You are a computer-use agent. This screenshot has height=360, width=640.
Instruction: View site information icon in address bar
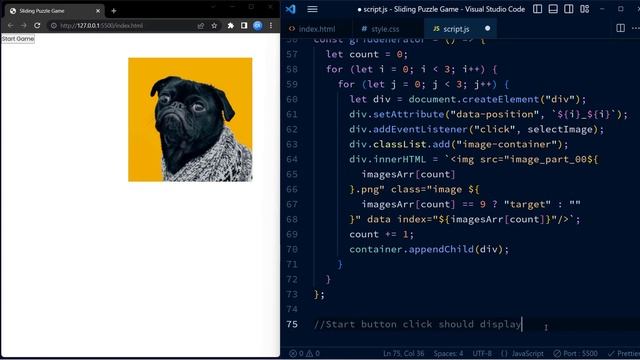click(x=53, y=25)
